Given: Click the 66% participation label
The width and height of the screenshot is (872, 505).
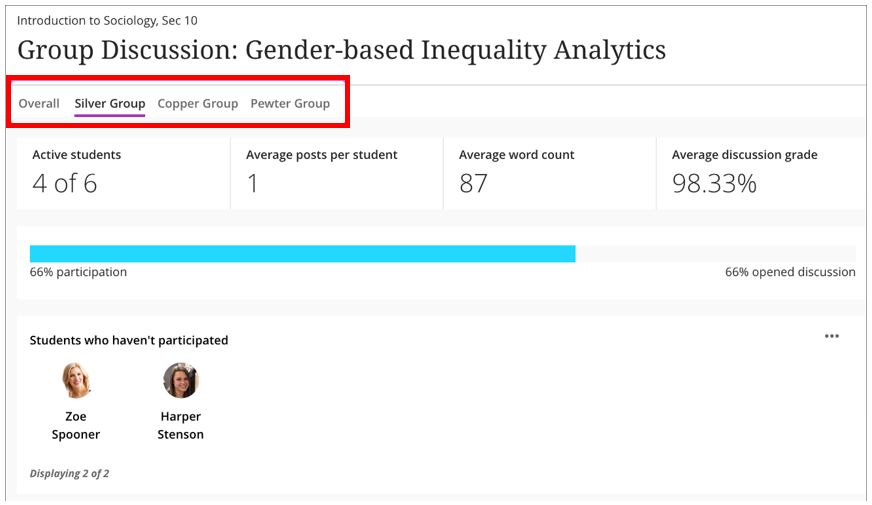Looking at the screenshot, I should pyautogui.click(x=78, y=272).
